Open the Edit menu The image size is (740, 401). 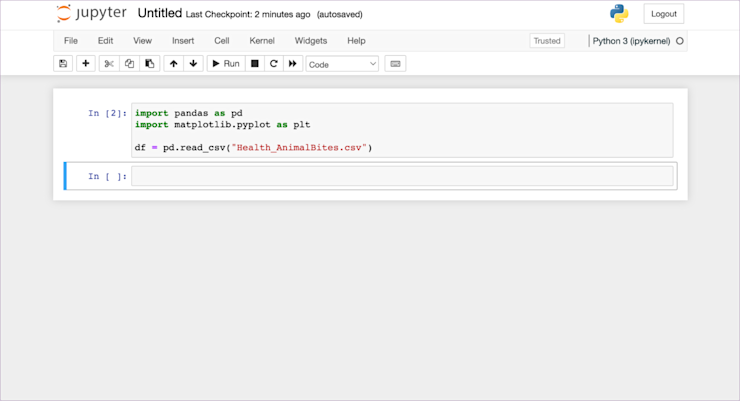click(x=105, y=41)
